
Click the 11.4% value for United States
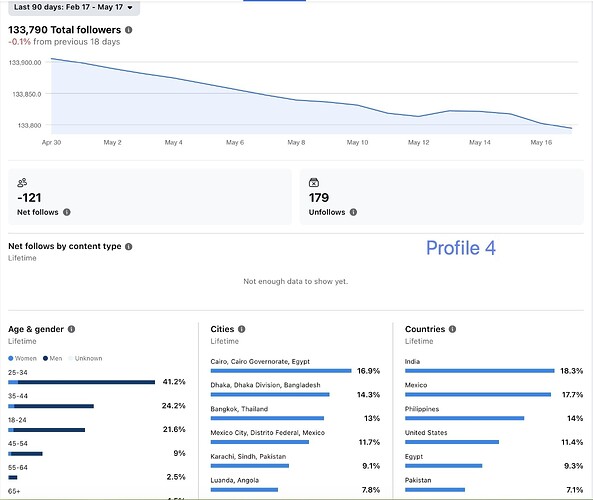click(572, 442)
